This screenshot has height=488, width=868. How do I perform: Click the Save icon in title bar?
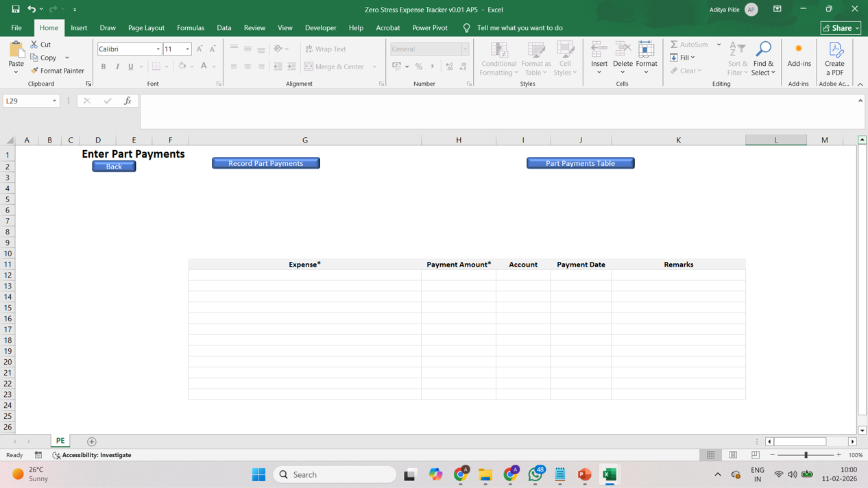click(15, 10)
